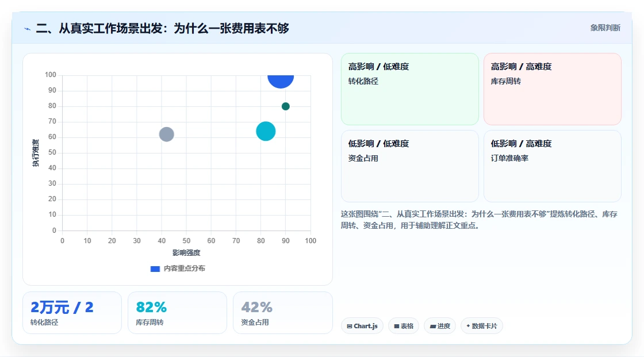The image size is (644, 357).
Task: Click the description paragraph starting 这张图围绕
Action: 479,220
